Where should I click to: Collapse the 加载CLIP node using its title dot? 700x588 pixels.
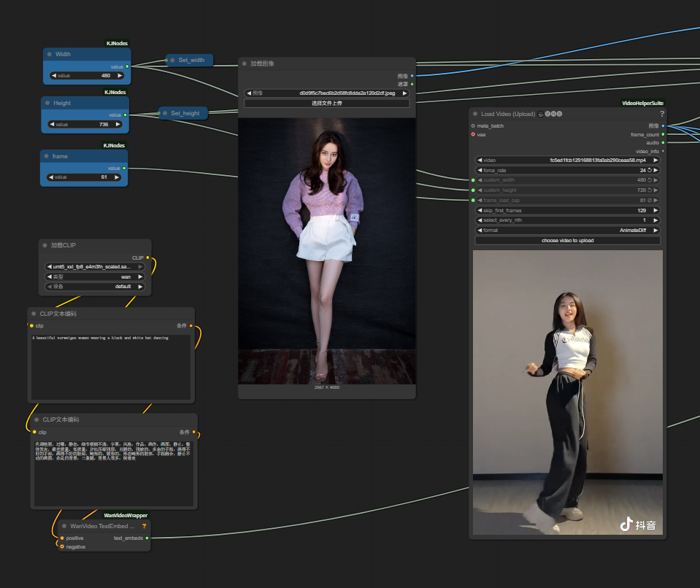(45, 245)
